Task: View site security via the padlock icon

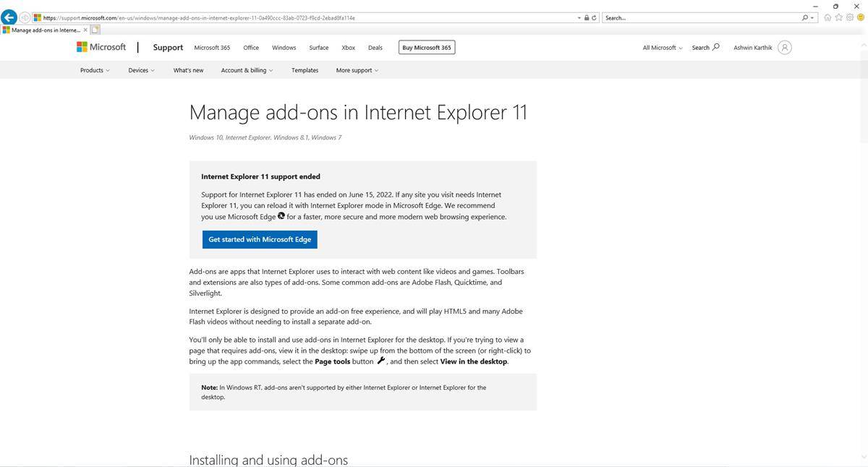Action: [587, 17]
